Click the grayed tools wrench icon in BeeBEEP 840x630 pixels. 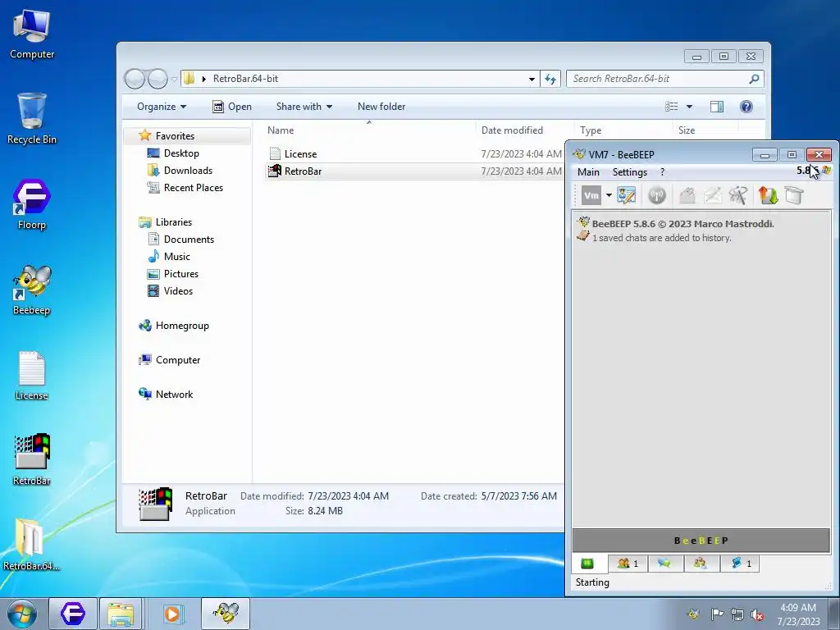[x=738, y=195]
